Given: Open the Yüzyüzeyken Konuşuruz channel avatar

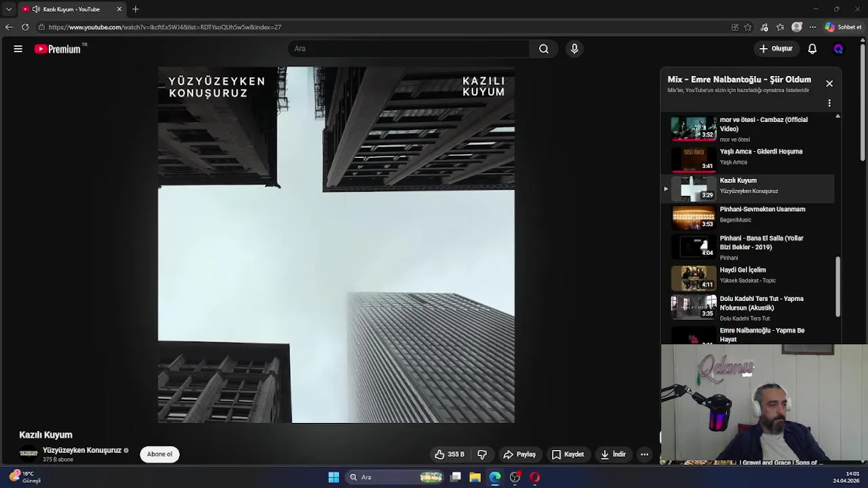Looking at the screenshot, I should click(x=28, y=453).
